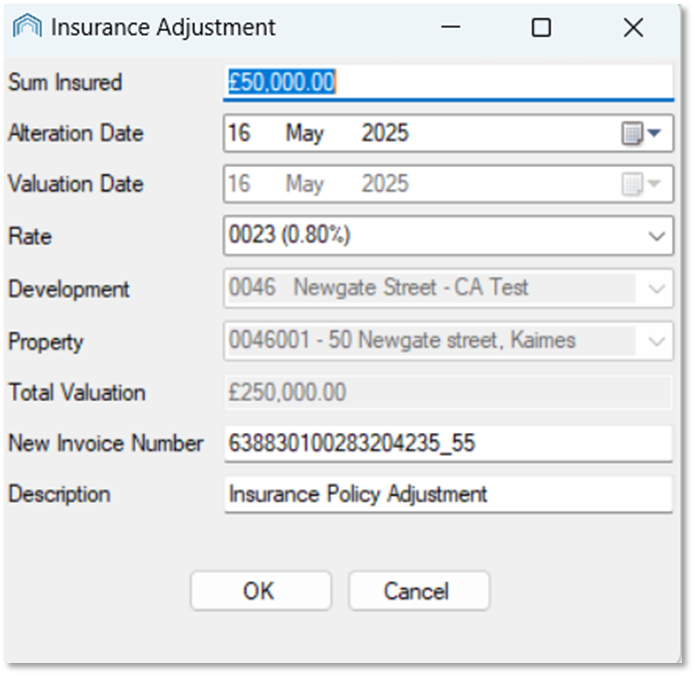Click the application logo icon in title bar
The image size is (695, 676).
coord(27,26)
